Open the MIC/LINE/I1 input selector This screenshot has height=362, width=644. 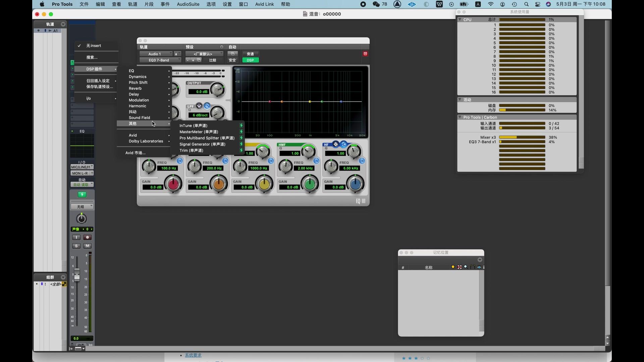pyautogui.click(x=82, y=167)
